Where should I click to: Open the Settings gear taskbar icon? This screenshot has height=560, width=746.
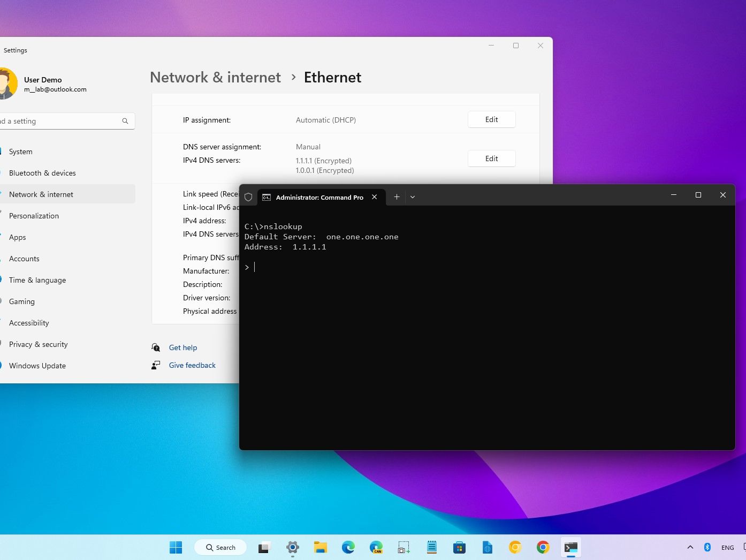click(293, 547)
